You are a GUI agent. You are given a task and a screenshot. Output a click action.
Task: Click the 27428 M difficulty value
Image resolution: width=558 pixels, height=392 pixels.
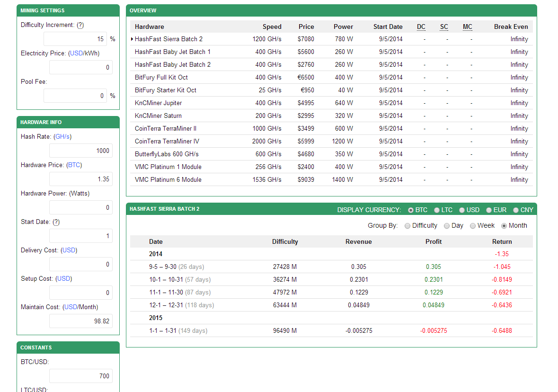coord(285,267)
